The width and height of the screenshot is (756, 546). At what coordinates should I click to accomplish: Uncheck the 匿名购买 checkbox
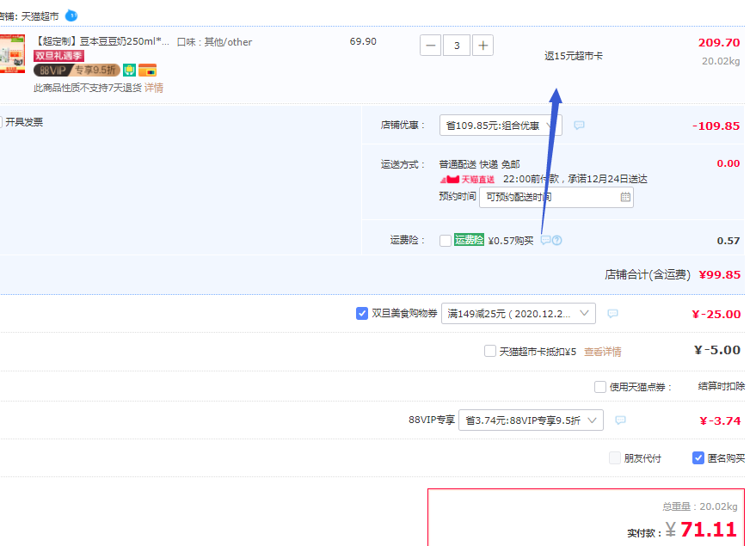click(x=698, y=457)
